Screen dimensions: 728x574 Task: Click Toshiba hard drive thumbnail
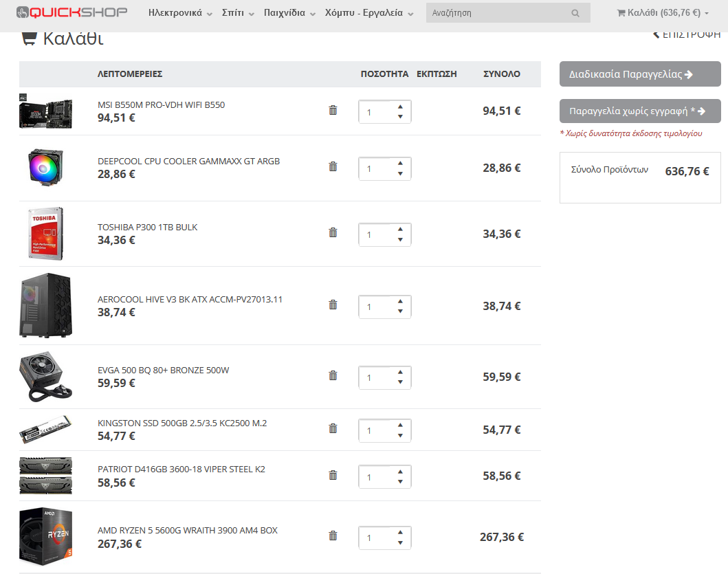[45, 234]
